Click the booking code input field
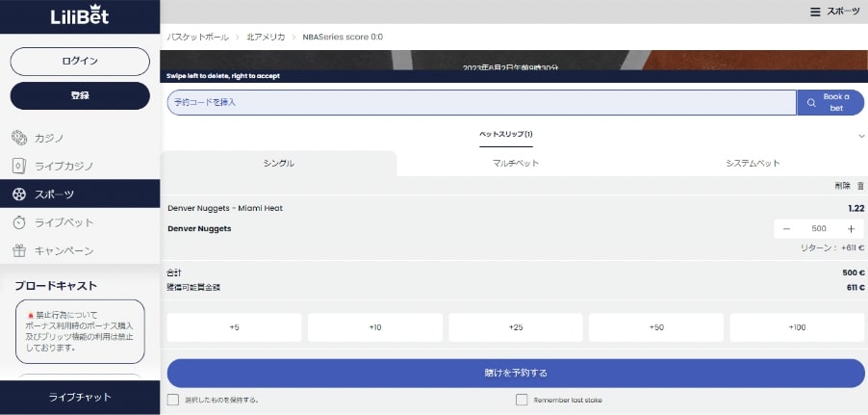Viewport: 868px width, 415px height. [481, 102]
